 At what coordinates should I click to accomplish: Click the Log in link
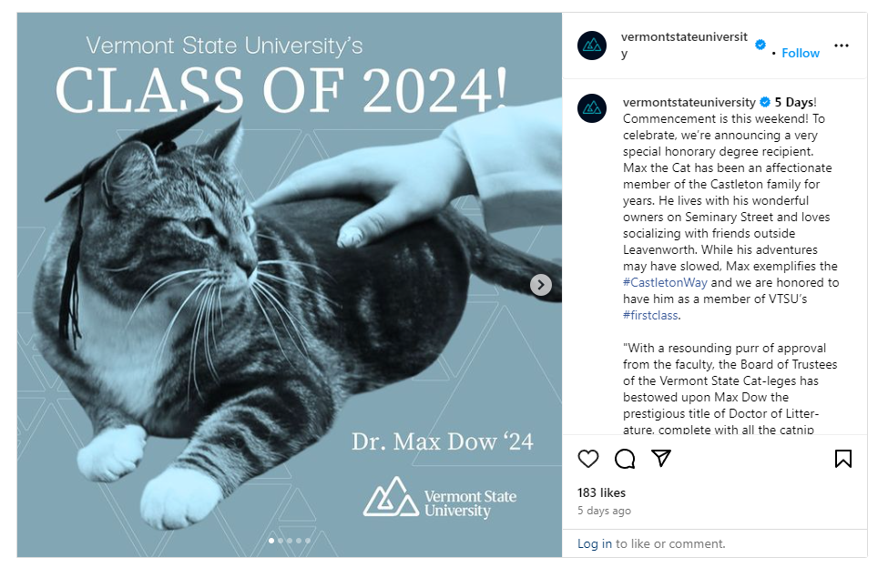coord(595,543)
